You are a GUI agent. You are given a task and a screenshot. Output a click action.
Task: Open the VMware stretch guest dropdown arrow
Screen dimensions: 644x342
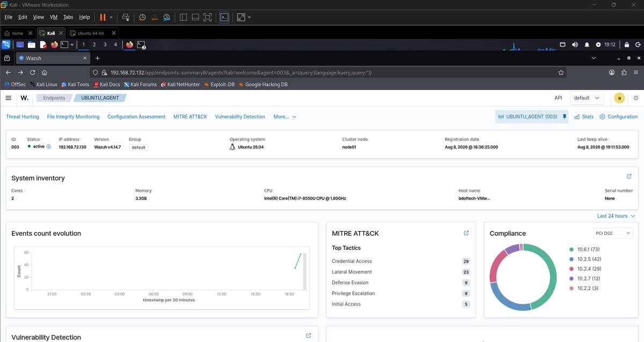[249, 17]
